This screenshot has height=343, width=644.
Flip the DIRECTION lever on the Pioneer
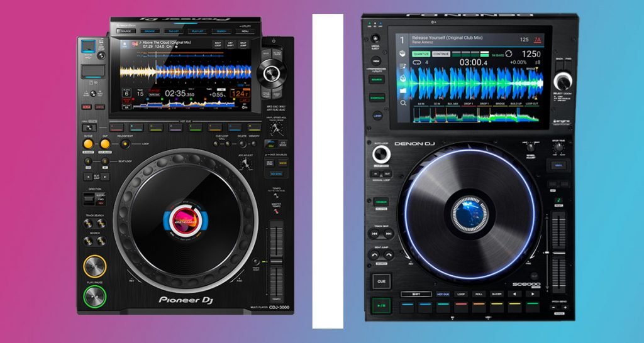tap(89, 199)
